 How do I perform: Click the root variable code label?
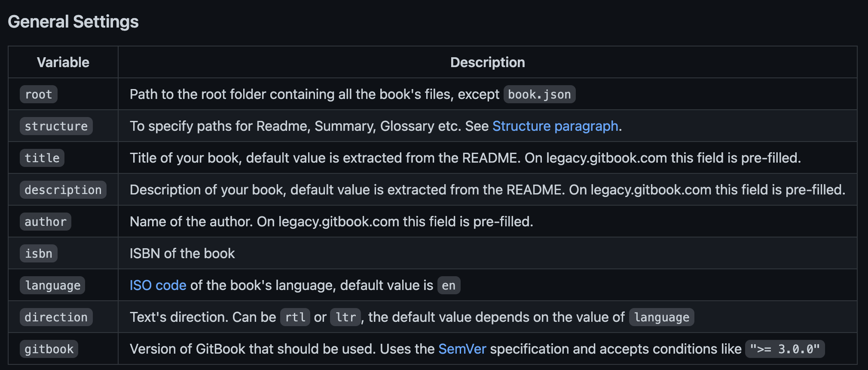pyautogui.click(x=39, y=95)
